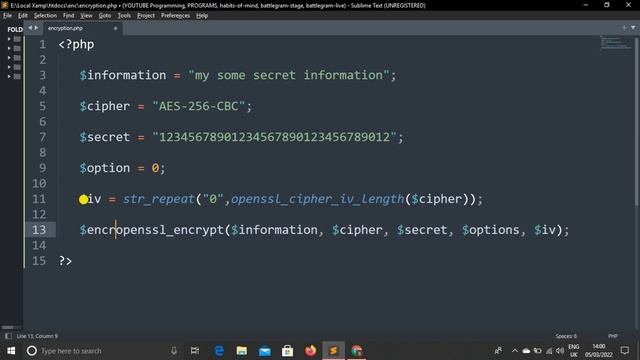
Task: Add a new tab with plus icon
Action: coord(624,27)
